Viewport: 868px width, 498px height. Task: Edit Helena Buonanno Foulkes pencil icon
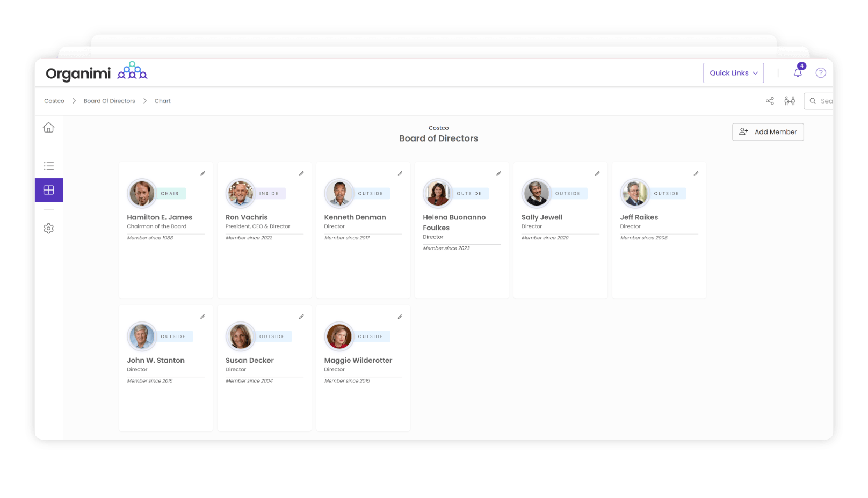(498, 173)
